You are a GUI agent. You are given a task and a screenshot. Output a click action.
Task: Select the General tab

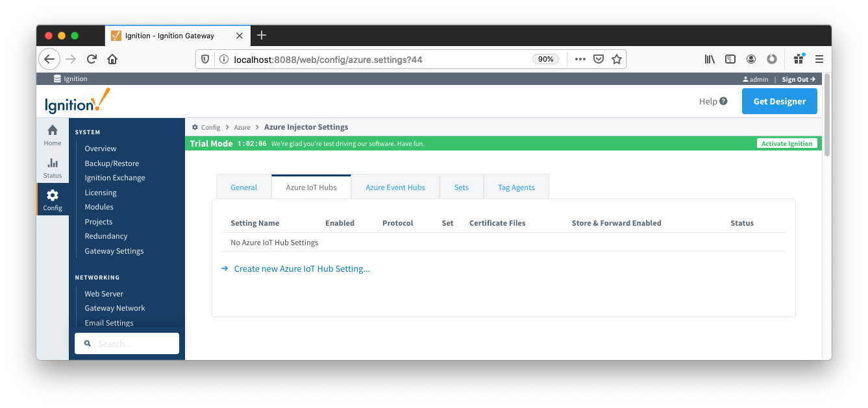(x=243, y=187)
